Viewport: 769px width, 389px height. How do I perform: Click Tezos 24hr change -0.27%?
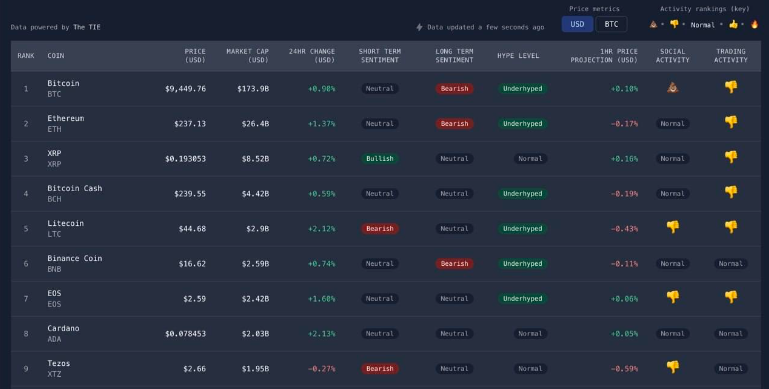[x=322, y=368]
